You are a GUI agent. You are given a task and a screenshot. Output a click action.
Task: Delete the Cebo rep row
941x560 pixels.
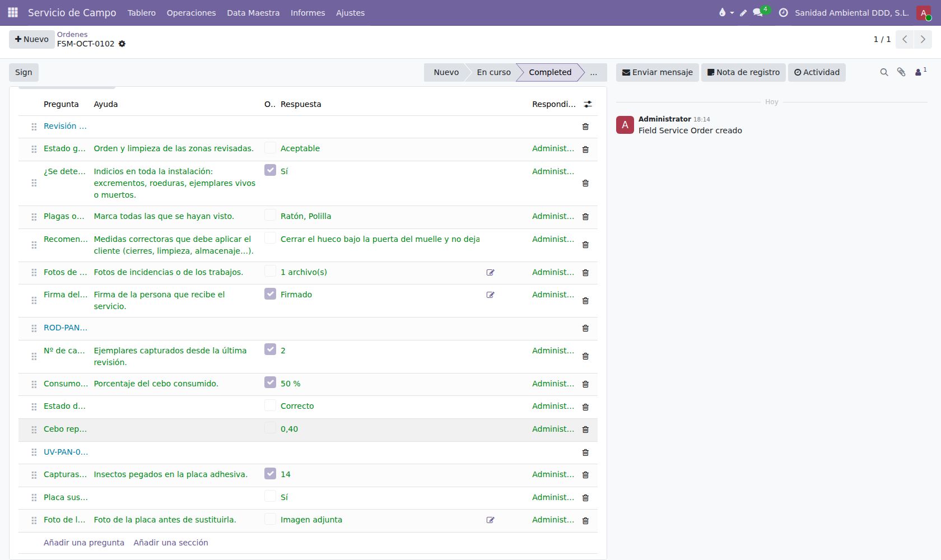585,430
